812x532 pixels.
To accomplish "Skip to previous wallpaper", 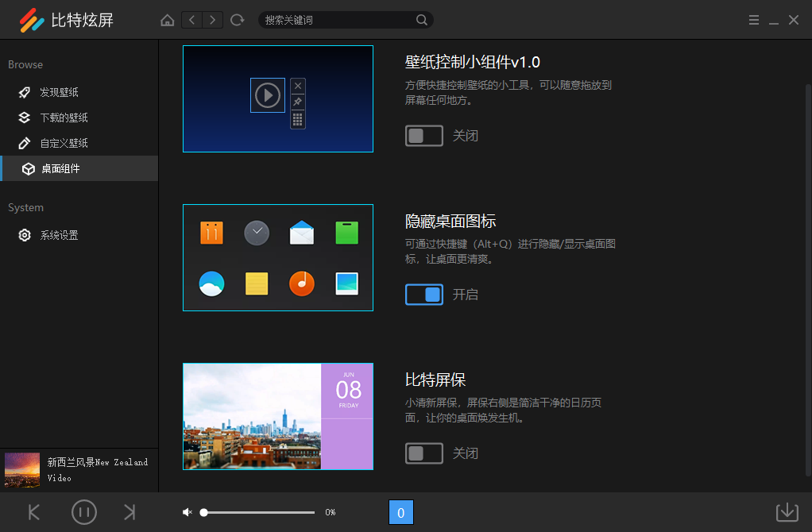I will [x=34, y=512].
